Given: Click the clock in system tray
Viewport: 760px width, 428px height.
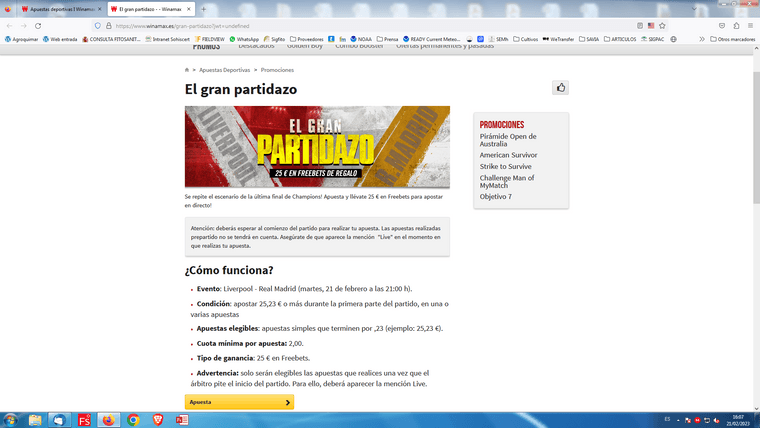Looking at the screenshot, I should coord(740,420).
